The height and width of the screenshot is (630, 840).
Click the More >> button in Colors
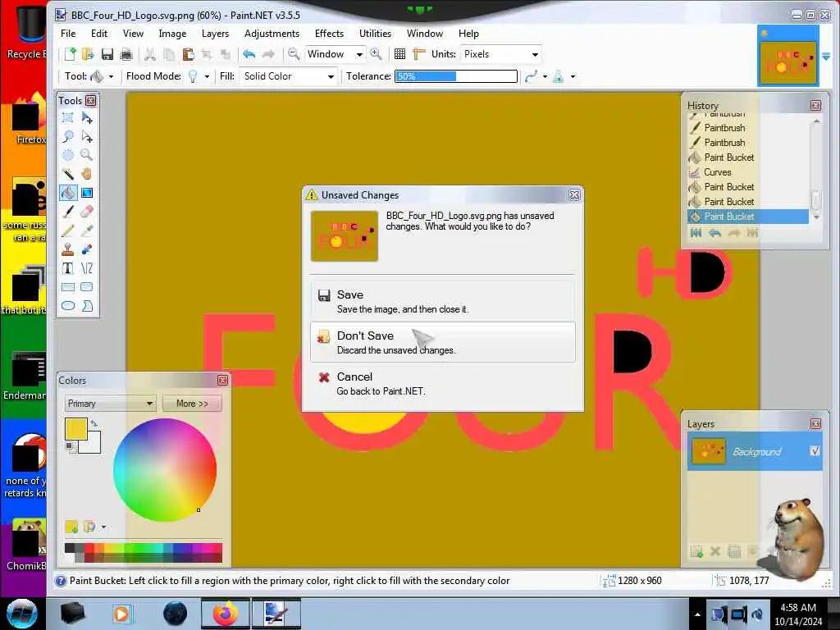(x=192, y=404)
